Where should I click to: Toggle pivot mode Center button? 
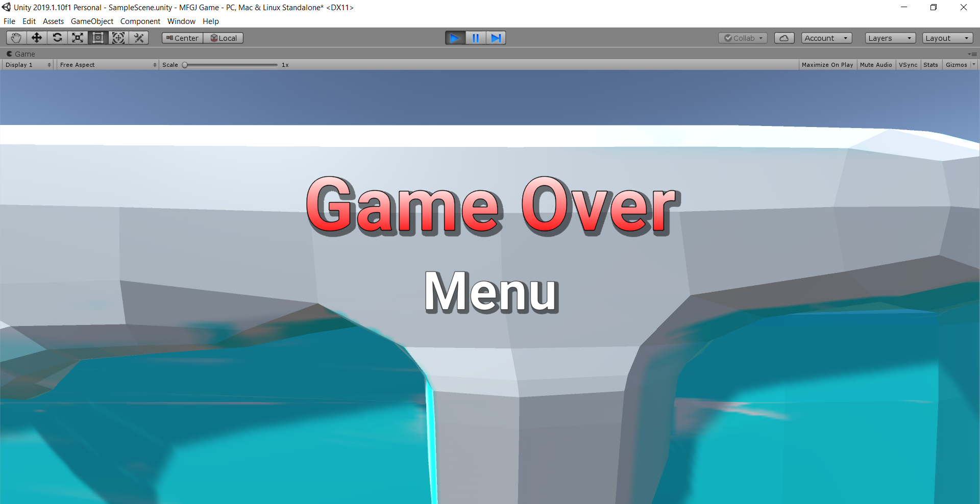coord(183,38)
